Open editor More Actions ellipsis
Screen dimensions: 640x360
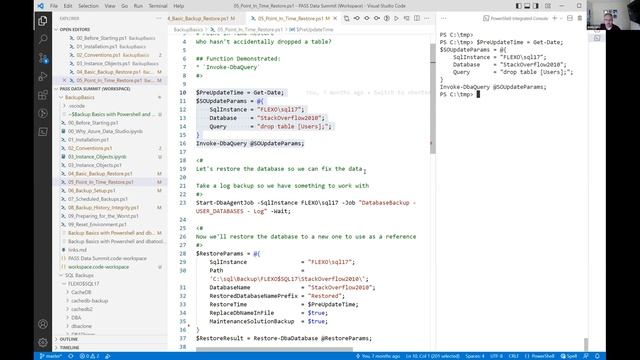click(427, 18)
